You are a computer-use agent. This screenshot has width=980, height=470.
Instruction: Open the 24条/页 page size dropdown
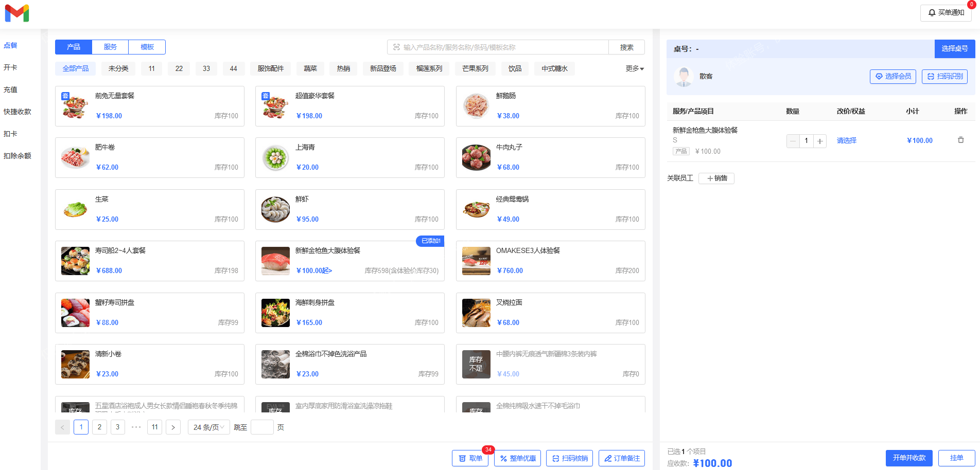(x=208, y=427)
